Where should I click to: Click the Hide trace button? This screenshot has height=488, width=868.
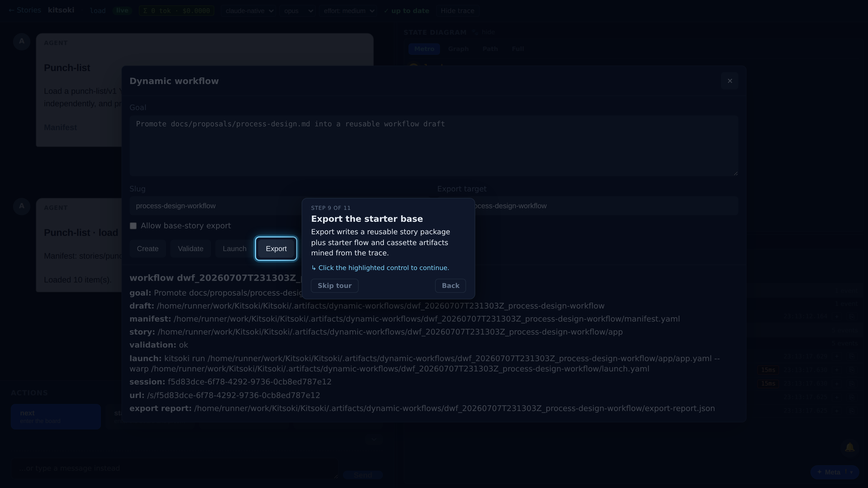click(x=457, y=11)
